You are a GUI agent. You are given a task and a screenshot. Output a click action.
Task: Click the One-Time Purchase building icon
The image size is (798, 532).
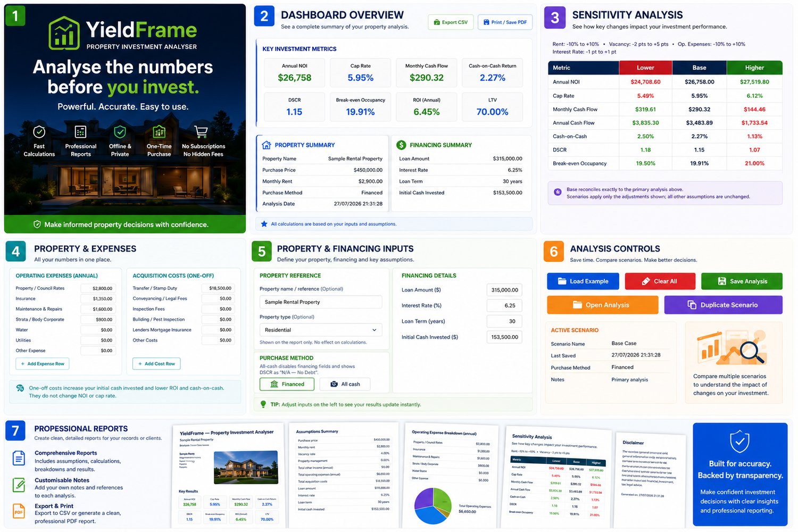(159, 131)
